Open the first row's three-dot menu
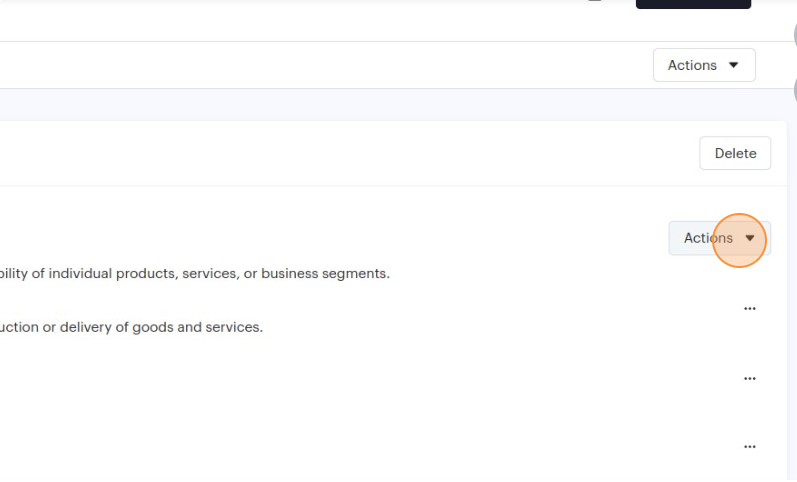The width and height of the screenshot is (797, 482). [750, 309]
